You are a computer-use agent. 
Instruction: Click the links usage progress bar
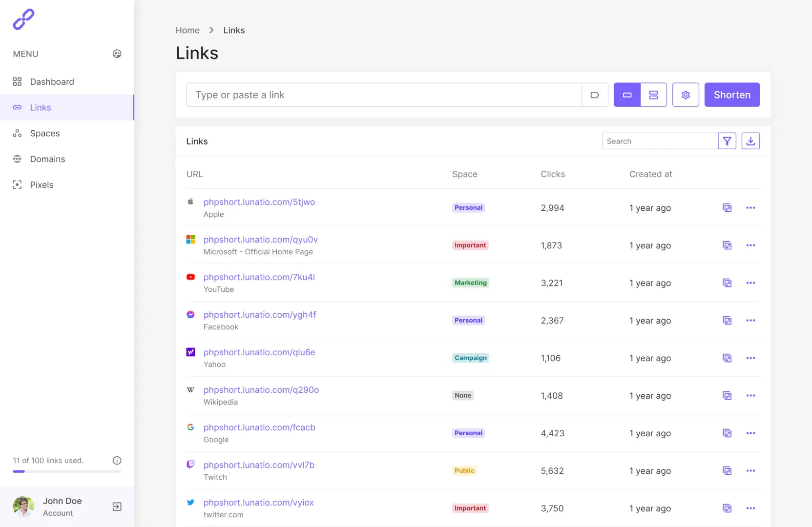(x=67, y=471)
